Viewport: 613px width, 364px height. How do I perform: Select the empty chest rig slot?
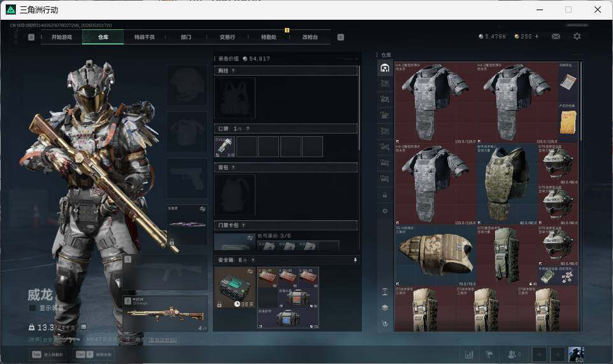click(235, 97)
